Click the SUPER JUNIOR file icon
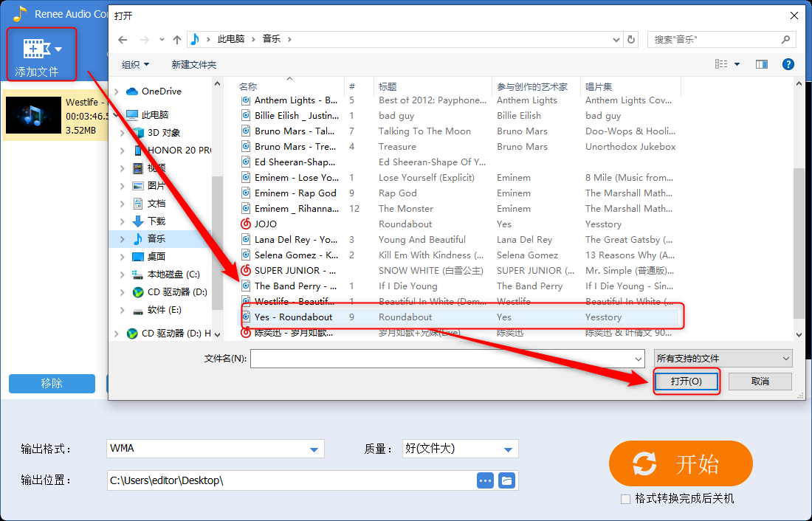The image size is (812, 521). 246,270
